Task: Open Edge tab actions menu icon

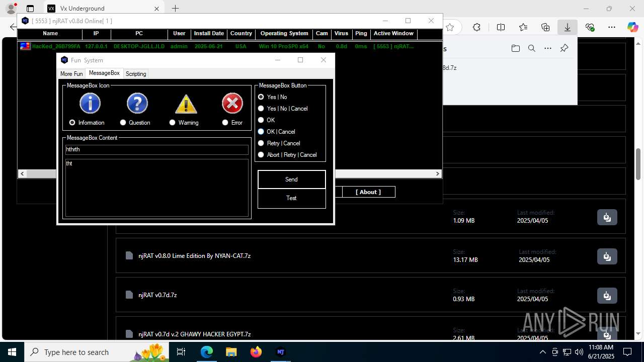Action: tap(30, 9)
